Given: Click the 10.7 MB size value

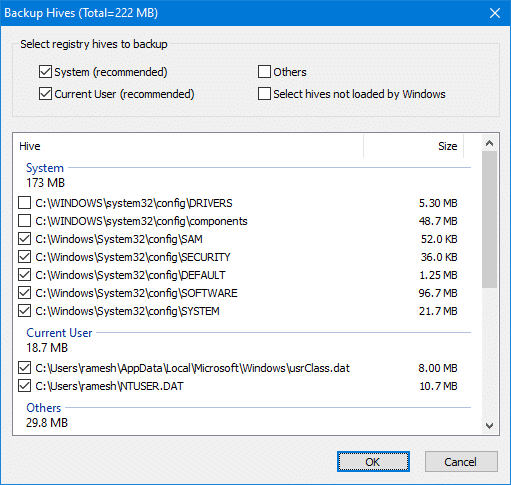Looking at the screenshot, I should (438, 386).
